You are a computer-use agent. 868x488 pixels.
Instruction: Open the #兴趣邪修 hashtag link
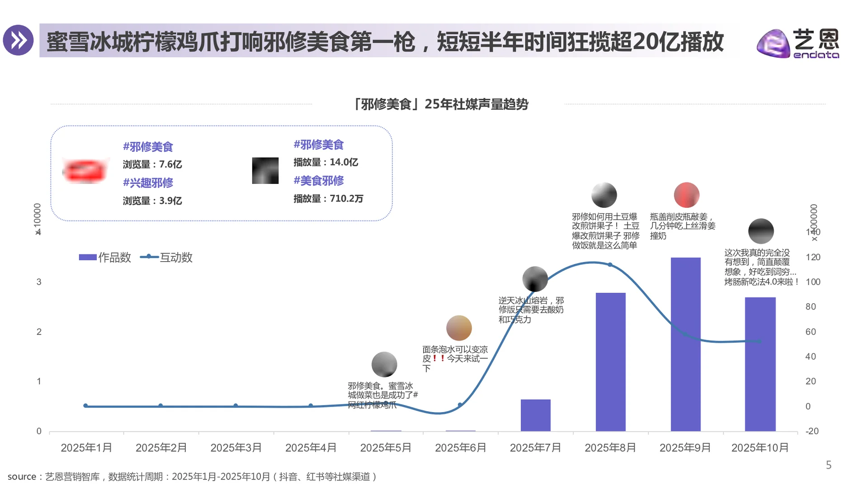click(149, 182)
